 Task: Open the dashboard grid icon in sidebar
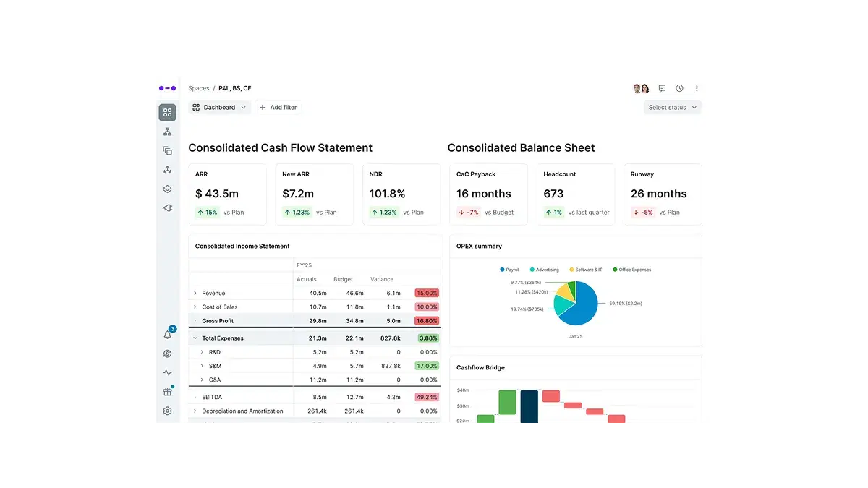(167, 113)
